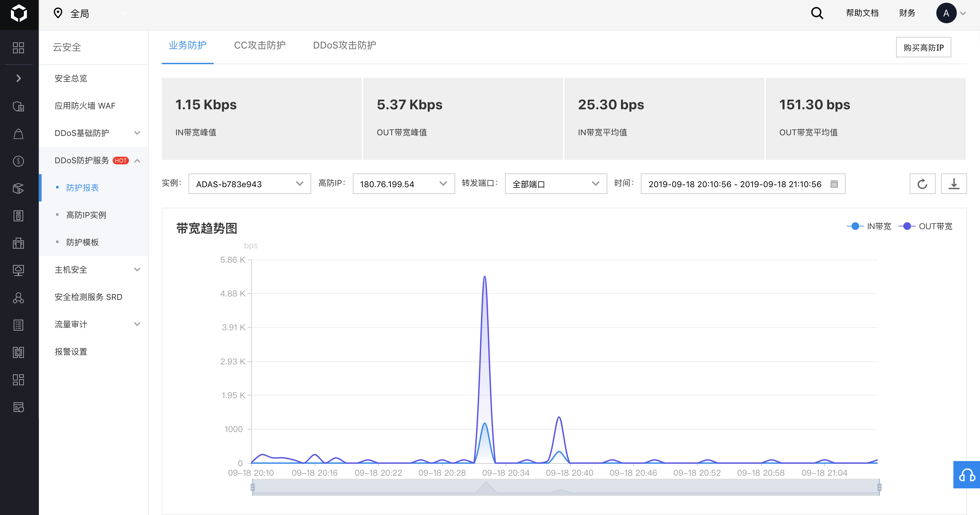Click the 151.30 bps OUT带宽平均值 card
The height and width of the screenshot is (515, 980).
tap(865, 119)
